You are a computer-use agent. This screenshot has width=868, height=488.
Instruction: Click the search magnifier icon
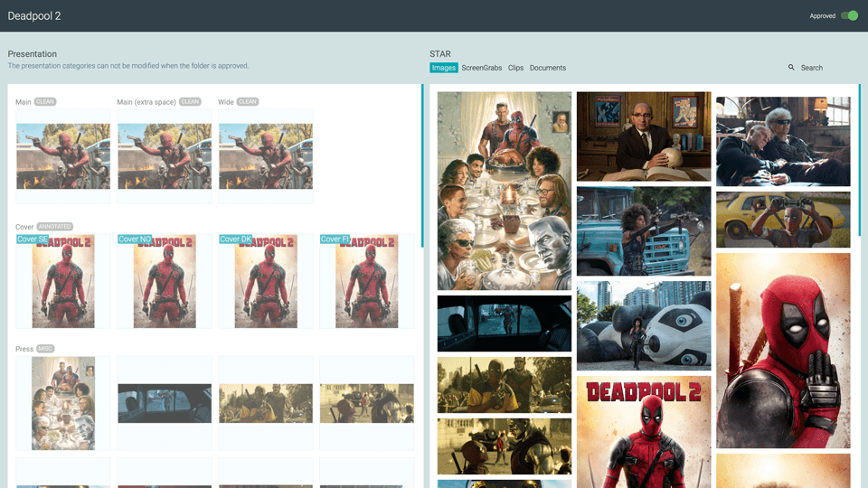pos(791,68)
